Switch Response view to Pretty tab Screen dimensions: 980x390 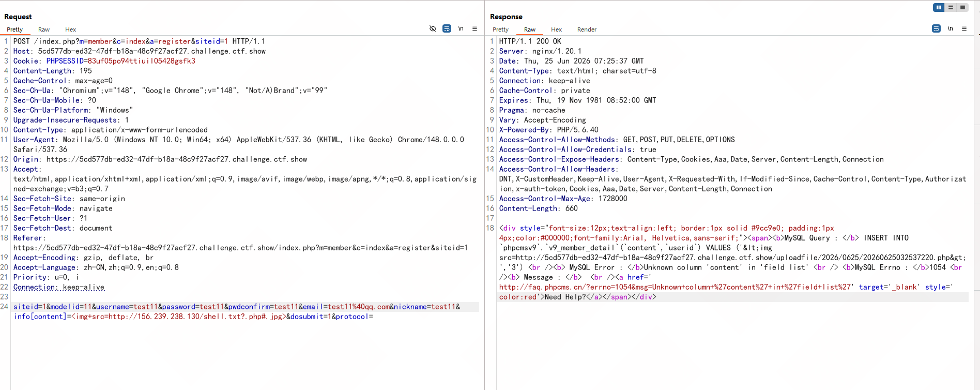point(500,29)
